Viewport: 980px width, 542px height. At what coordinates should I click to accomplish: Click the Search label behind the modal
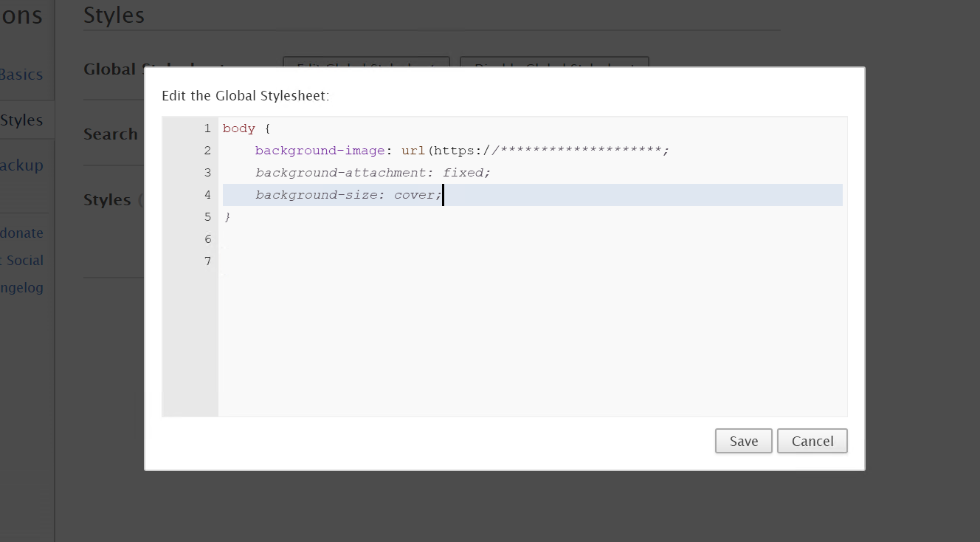click(111, 134)
